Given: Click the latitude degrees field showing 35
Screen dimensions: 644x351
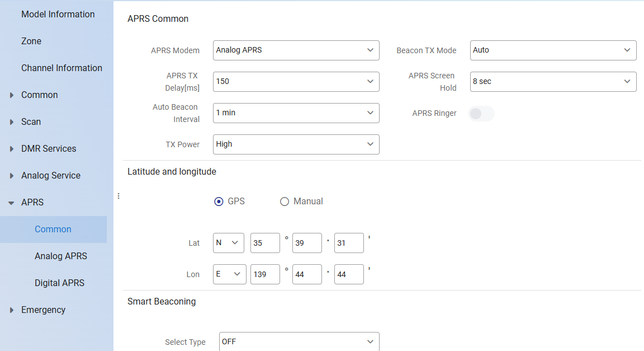Looking at the screenshot, I should [x=264, y=243].
